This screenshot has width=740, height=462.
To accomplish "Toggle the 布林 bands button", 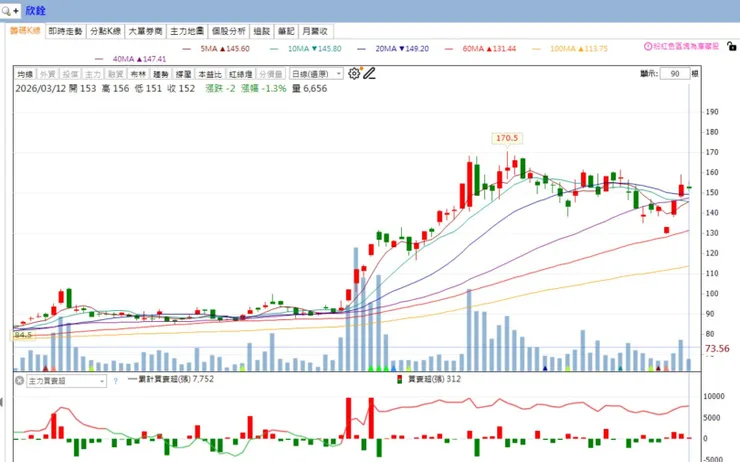I will click(x=138, y=74).
